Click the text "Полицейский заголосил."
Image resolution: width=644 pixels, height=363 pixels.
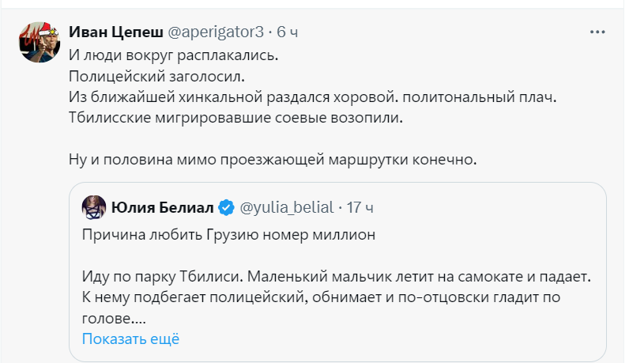pos(157,77)
